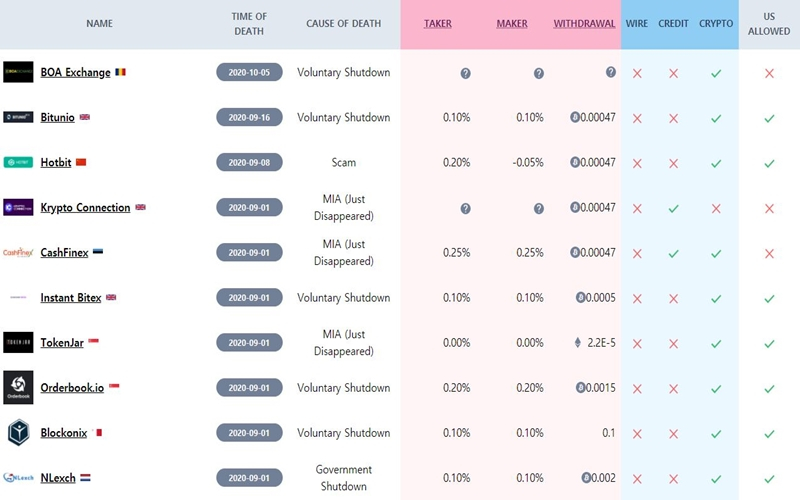Click the BOA Exchange taker question mark icon

click(465, 73)
